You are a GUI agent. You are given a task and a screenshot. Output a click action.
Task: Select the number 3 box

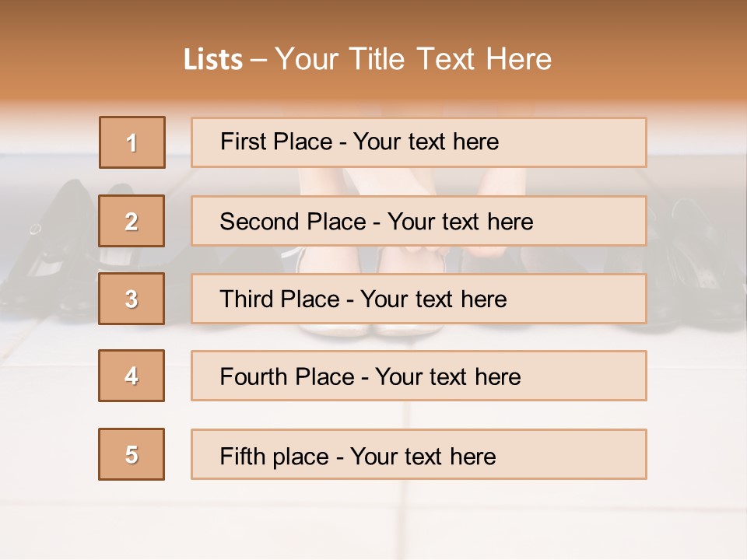coord(132,299)
